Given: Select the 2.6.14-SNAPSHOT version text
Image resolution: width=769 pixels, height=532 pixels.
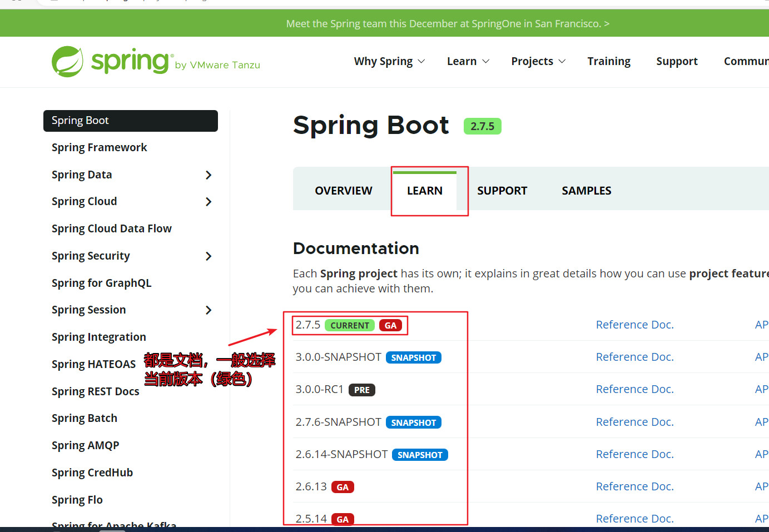Looking at the screenshot, I should pyautogui.click(x=341, y=454).
